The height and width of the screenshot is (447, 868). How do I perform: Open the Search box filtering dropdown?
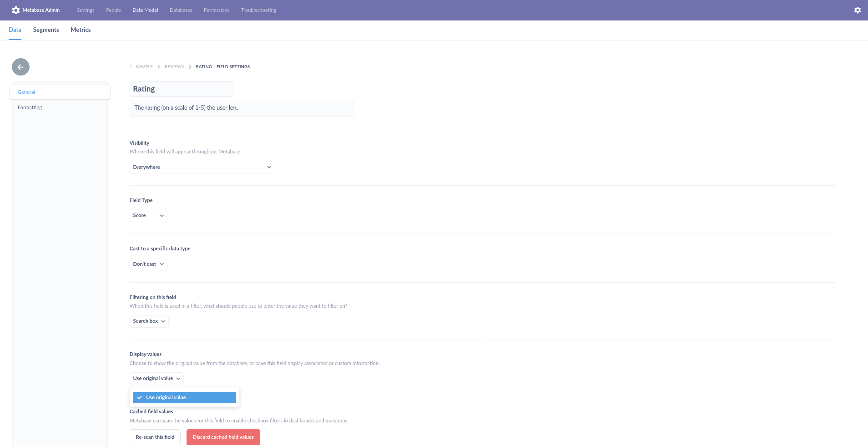148,321
